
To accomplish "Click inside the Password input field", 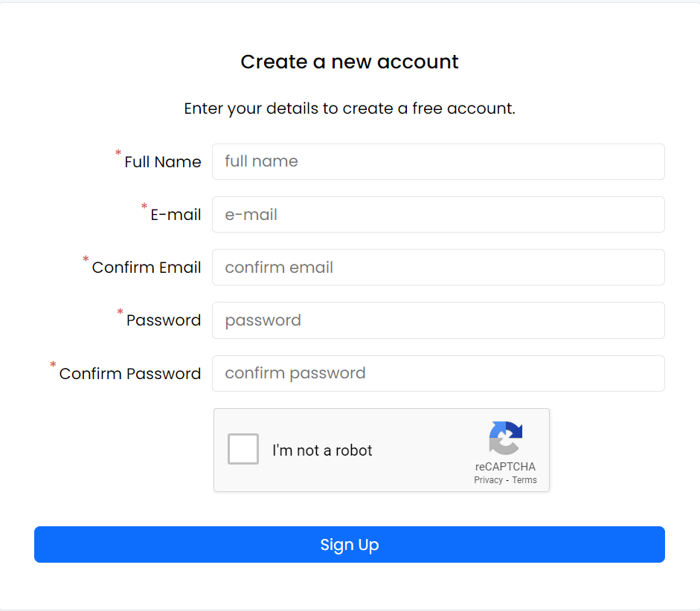I will coord(438,320).
